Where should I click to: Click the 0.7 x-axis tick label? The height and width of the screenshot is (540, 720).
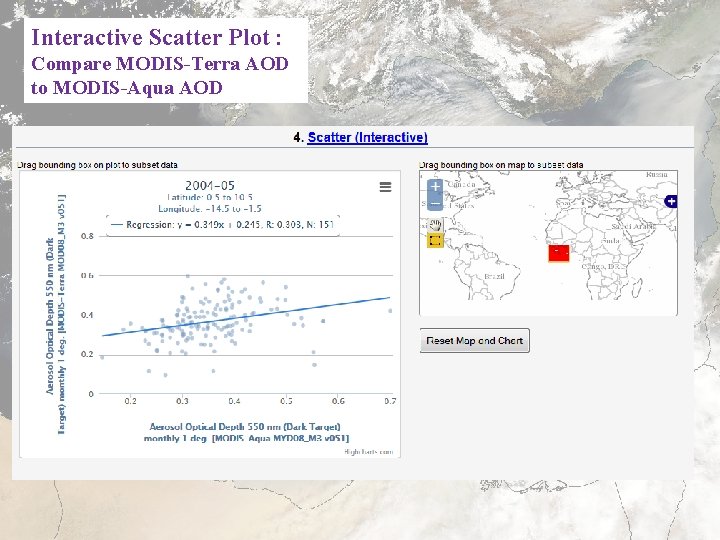(390, 401)
